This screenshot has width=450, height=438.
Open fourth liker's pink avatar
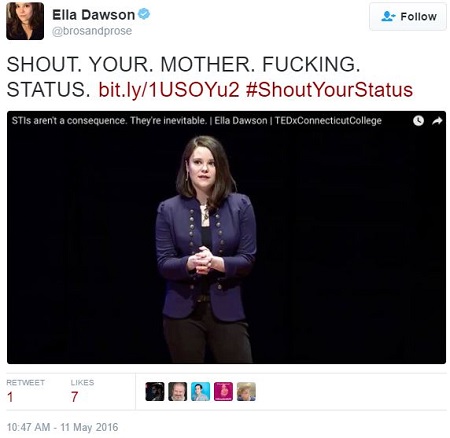(x=223, y=391)
